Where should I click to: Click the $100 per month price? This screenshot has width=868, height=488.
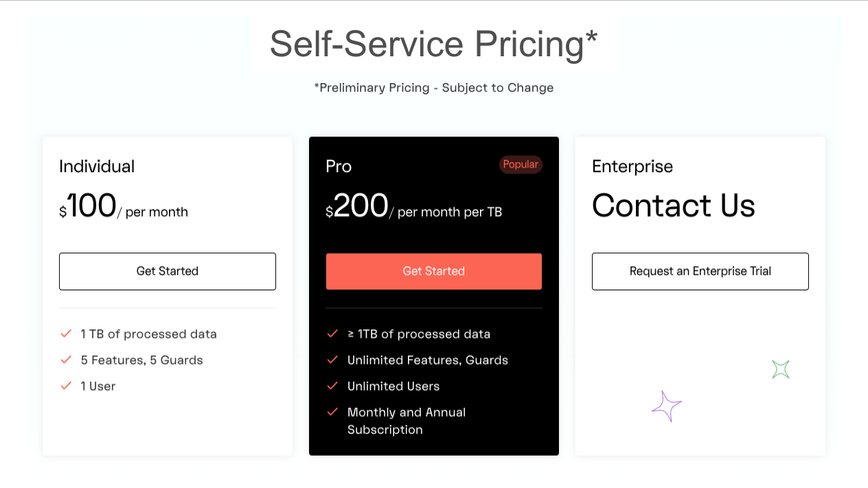point(124,206)
